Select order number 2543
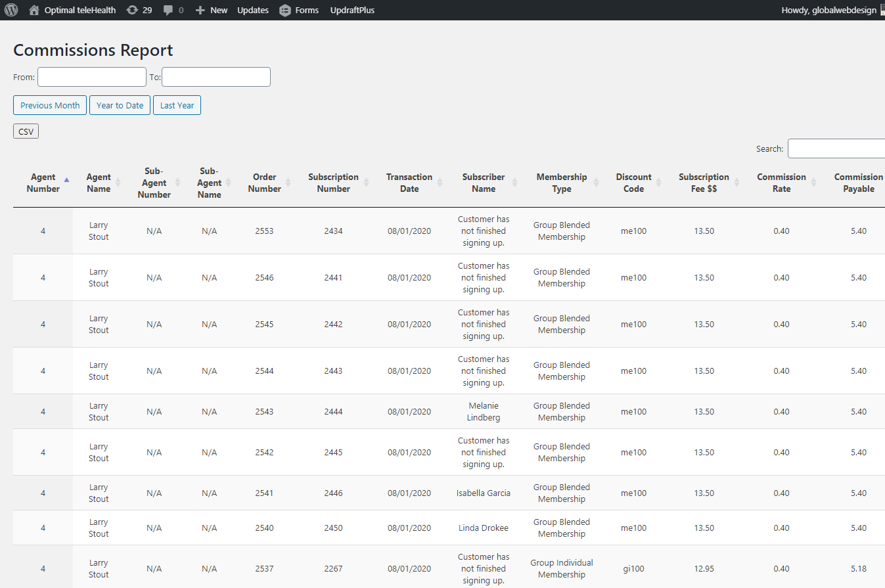885x588 pixels. pyautogui.click(x=264, y=412)
